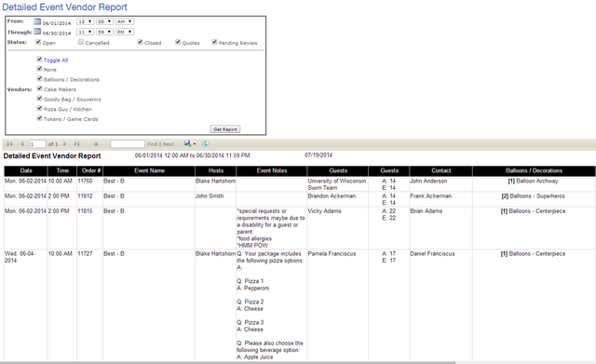Open the Through date calendar picker
596x364 pixels.
(x=37, y=32)
